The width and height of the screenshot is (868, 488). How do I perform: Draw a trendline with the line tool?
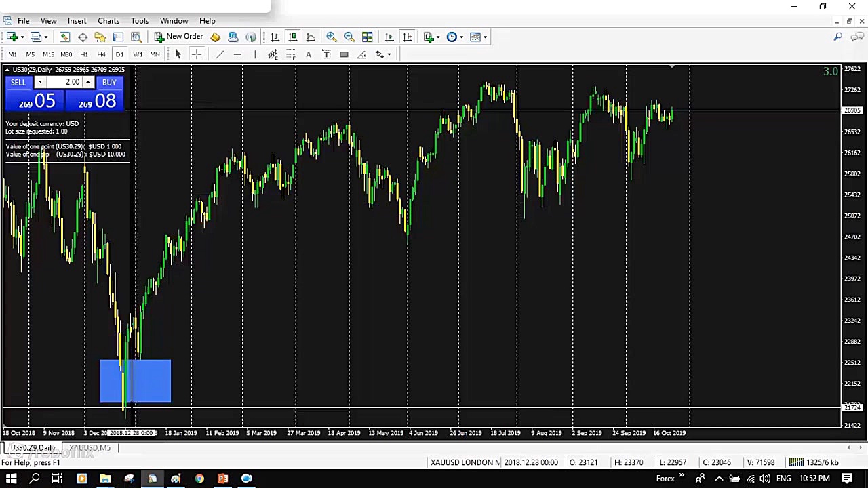(219, 54)
